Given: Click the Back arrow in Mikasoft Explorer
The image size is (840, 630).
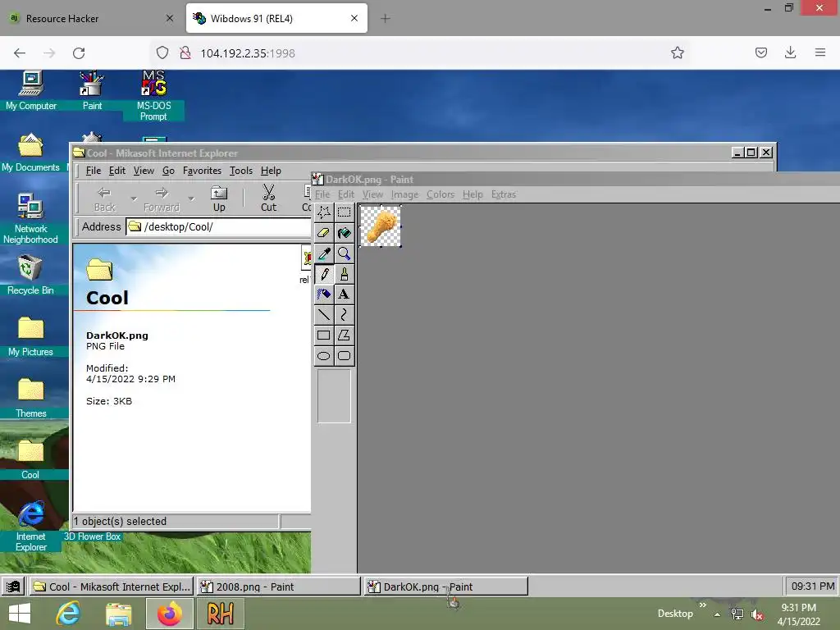Looking at the screenshot, I should click(x=104, y=199).
